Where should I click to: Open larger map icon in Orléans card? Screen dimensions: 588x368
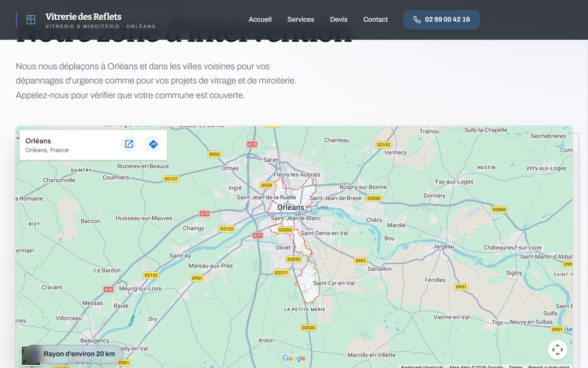point(129,144)
